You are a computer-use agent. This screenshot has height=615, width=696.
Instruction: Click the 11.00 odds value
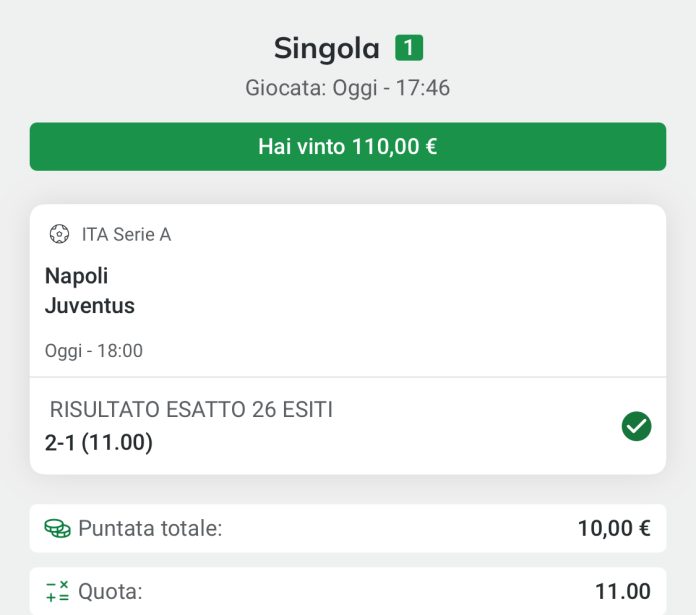(x=623, y=591)
